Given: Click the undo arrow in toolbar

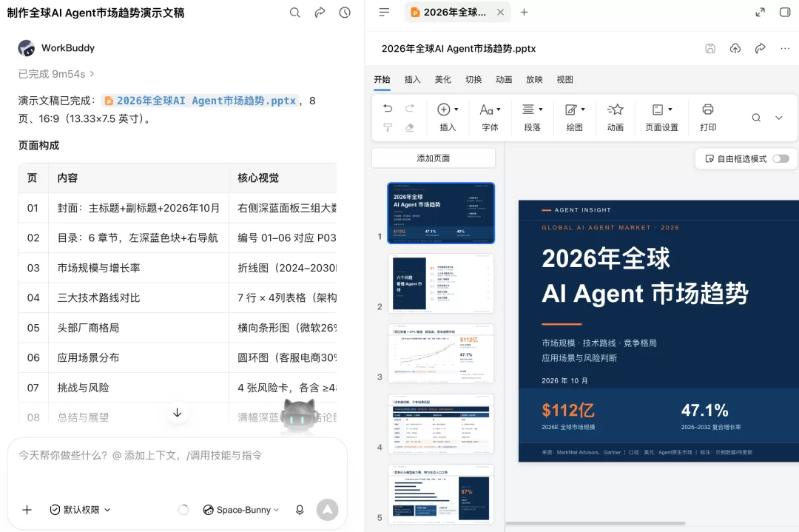Looking at the screenshot, I should pos(388,108).
